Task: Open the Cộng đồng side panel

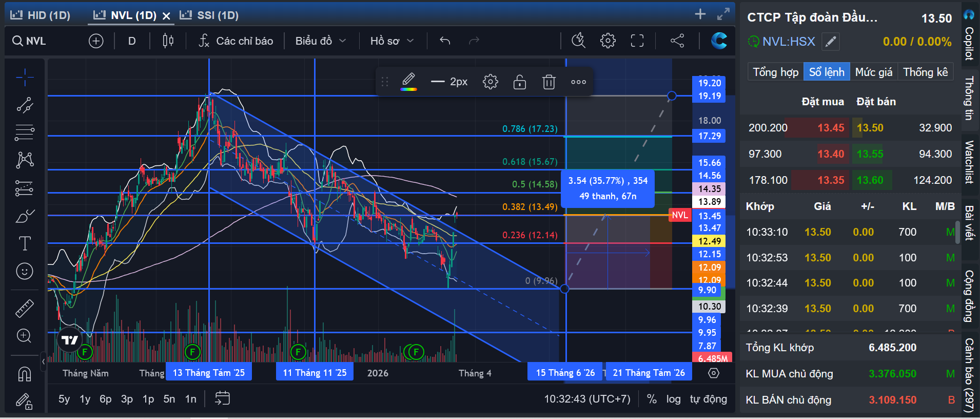Action: click(969, 296)
